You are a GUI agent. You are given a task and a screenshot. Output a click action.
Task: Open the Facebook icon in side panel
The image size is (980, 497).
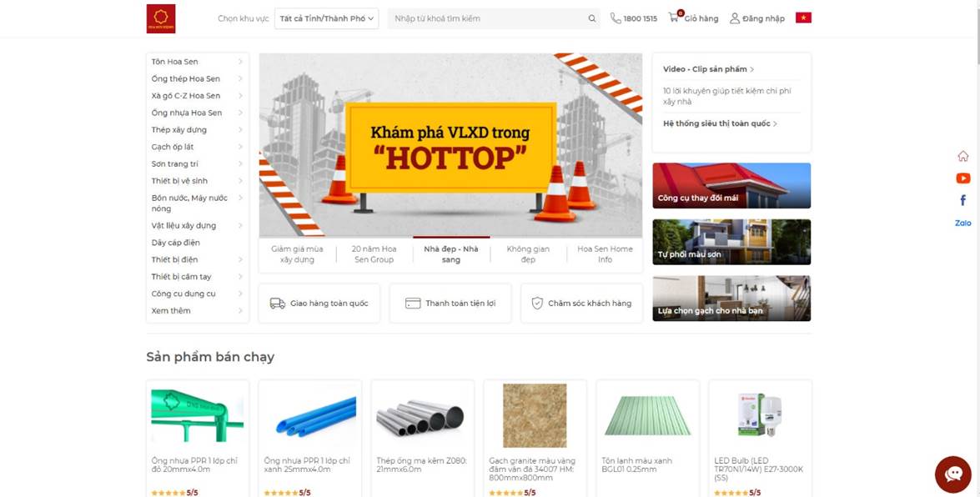pos(963,200)
